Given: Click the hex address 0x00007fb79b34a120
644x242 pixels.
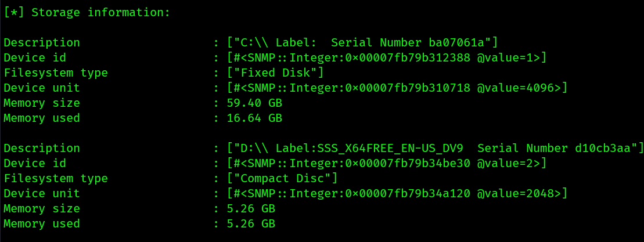Looking at the screenshot, I should 407,194.
